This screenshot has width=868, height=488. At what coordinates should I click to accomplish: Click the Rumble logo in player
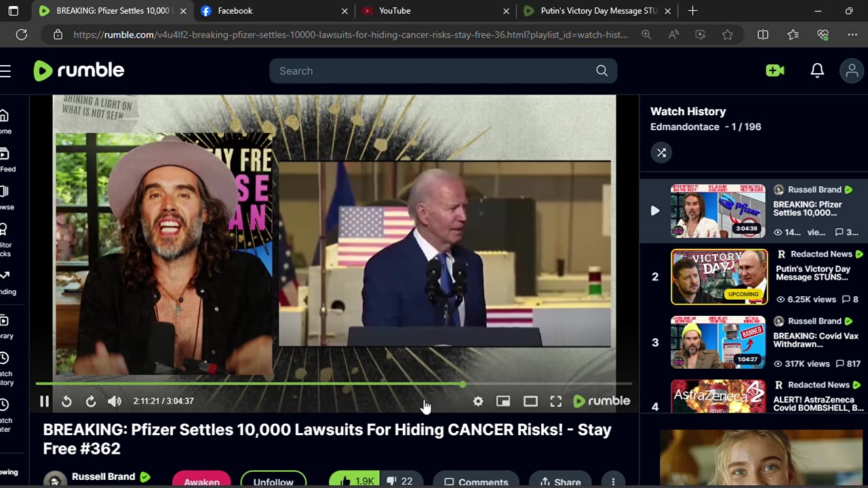tap(601, 401)
